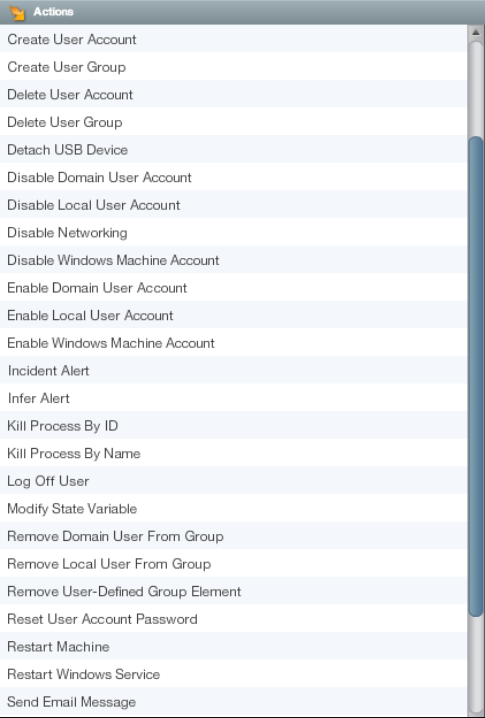Click the vertical scrollbar thumb
The image size is (485, 718).
(x=476, y=375)
